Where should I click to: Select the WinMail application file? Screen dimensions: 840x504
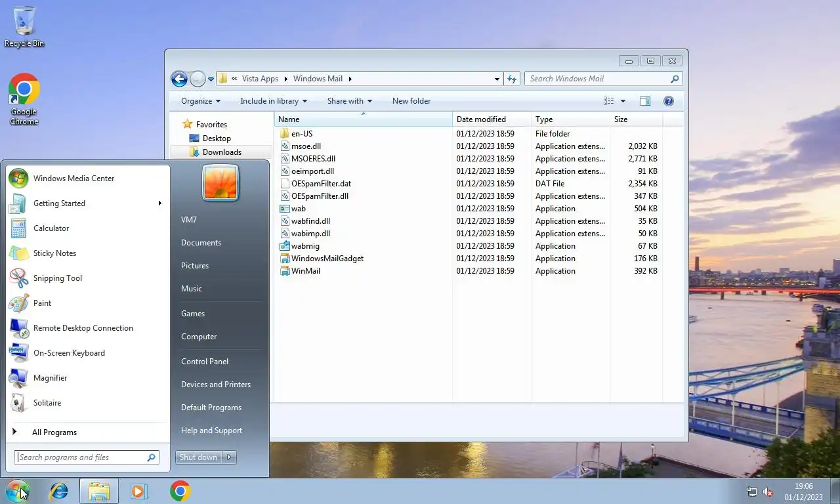point(306,271)
